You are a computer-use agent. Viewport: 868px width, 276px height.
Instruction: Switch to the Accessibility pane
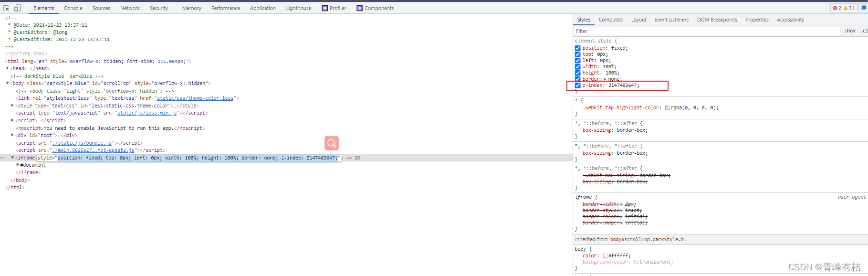coord(790,20)
